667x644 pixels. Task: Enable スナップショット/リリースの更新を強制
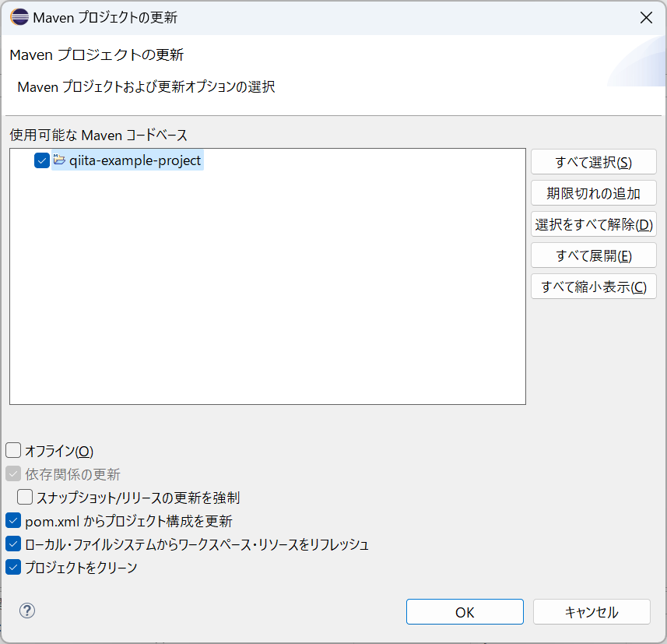25,497
